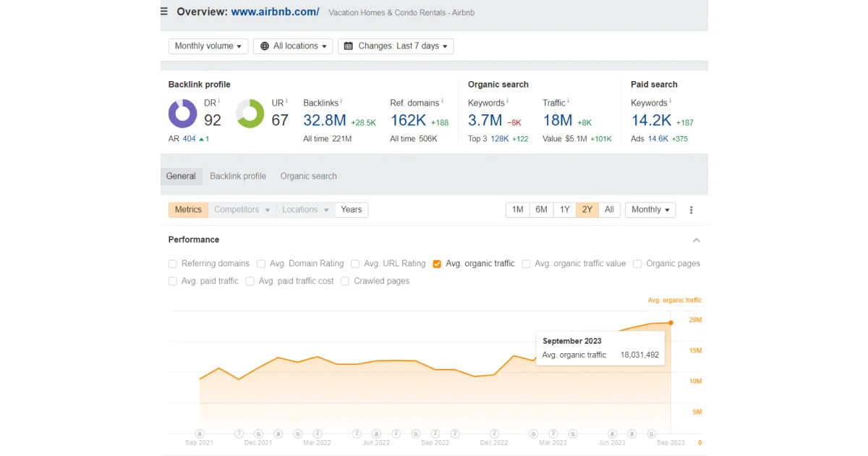Click the September 2023 data point on chart
Viewport: 868px width, 456px height.
coord(671,323)
